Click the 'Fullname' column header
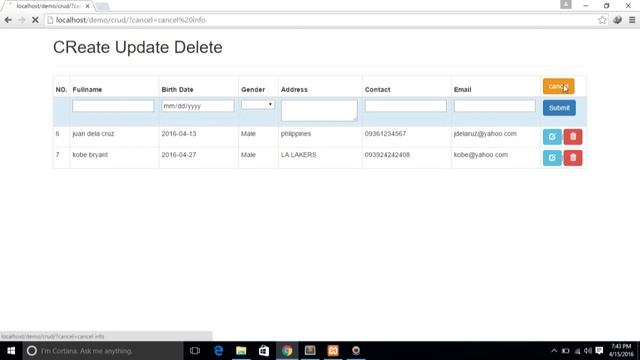Image resolution: width=640 pixels, height=360 pixels. pyautogui.click(x=87, y=89)
